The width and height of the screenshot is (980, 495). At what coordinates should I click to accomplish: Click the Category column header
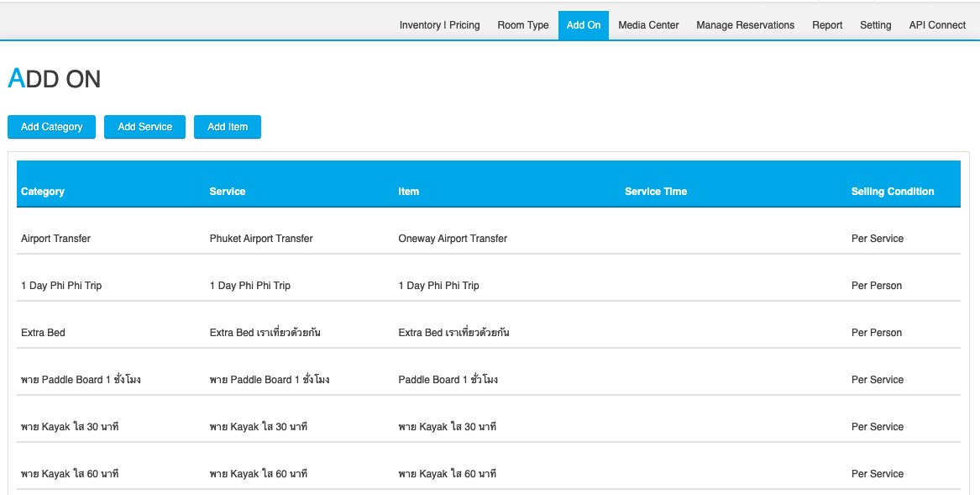pos(43,192)
